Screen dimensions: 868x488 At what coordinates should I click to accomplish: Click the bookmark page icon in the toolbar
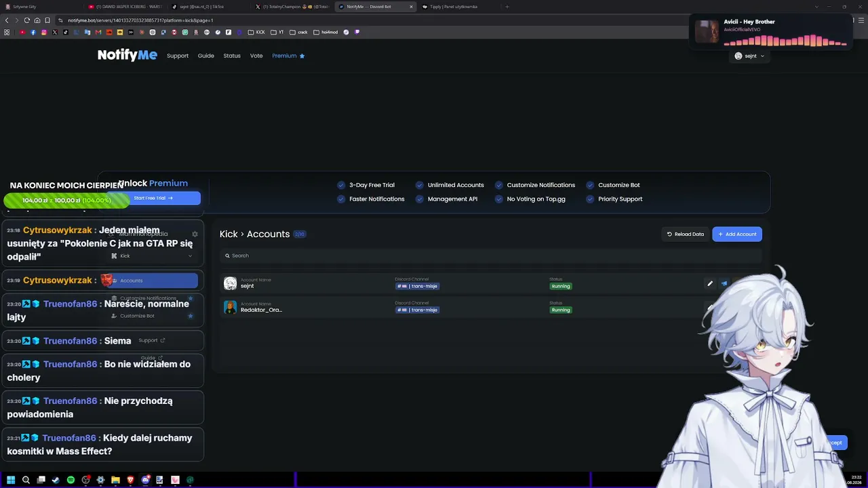[x=47, y=20]
